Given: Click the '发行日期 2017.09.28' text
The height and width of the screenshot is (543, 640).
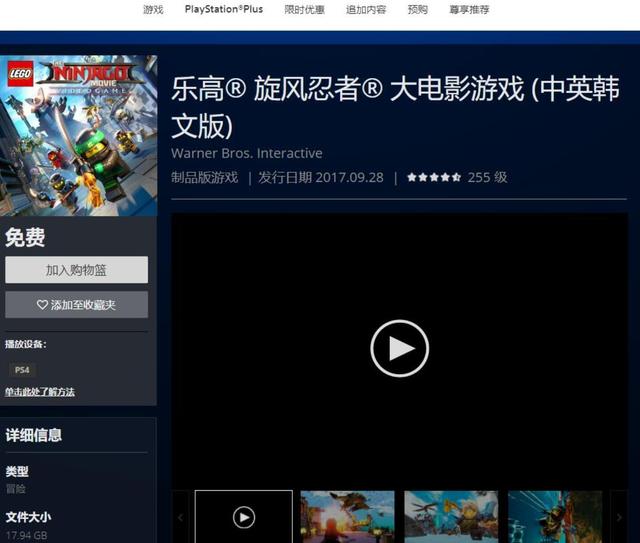Looking at the screenshot, I should coord(321,177).
